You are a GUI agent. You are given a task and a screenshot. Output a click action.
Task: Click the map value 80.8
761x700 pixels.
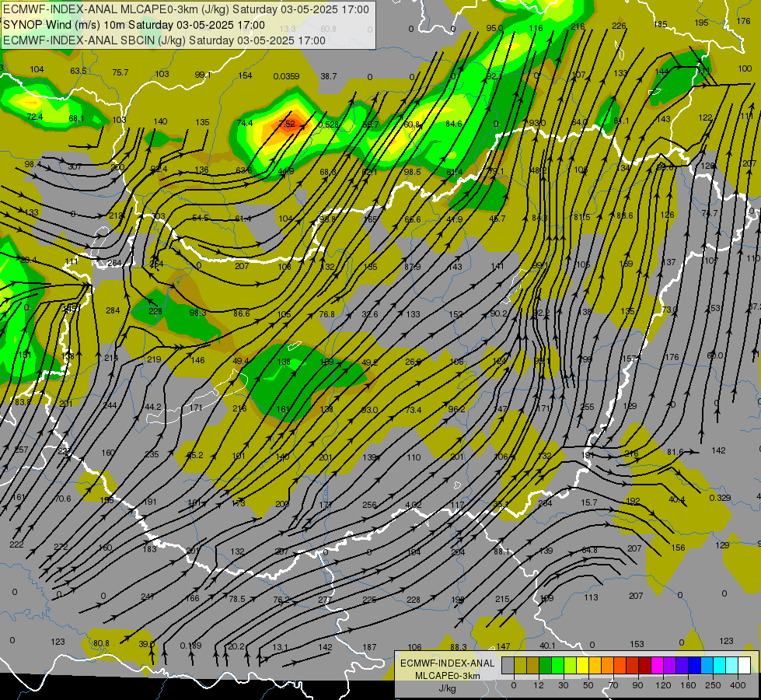(x=101, y=643)
